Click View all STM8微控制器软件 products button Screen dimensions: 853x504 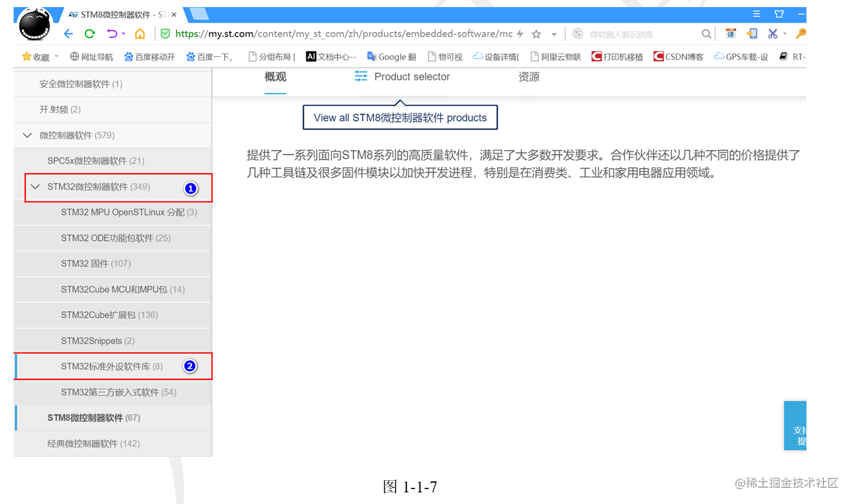click(x=400, y=118)
